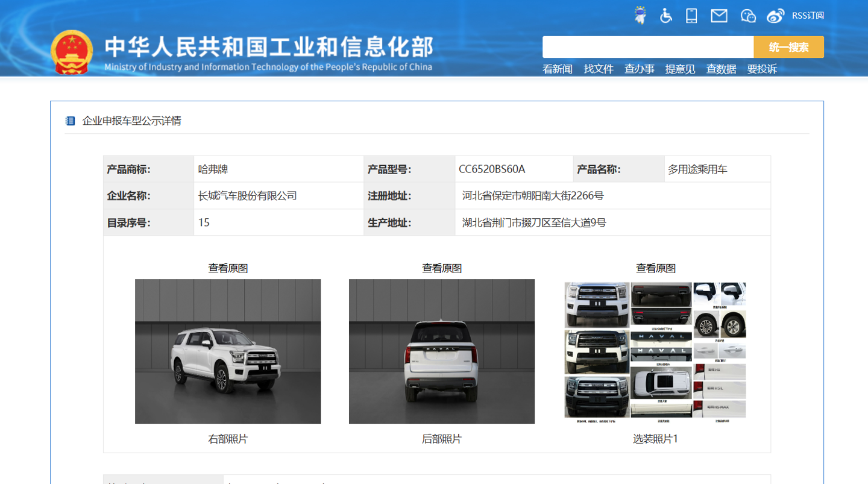Click the 统一搜索 button
868x484 pixels.
click(x=789, y=47)
